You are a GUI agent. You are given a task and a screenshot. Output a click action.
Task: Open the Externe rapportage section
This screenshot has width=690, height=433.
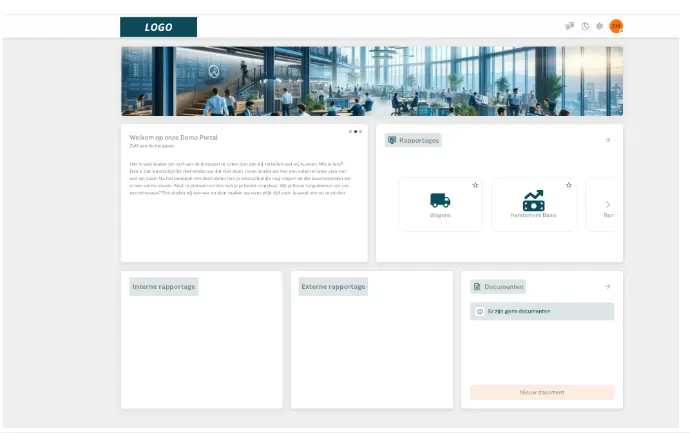[333, 287]
